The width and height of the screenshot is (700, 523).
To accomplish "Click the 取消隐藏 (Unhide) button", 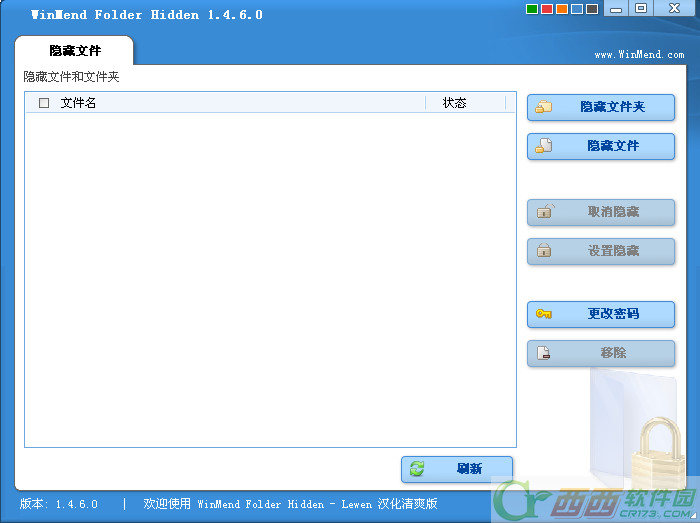I will 600,212.
